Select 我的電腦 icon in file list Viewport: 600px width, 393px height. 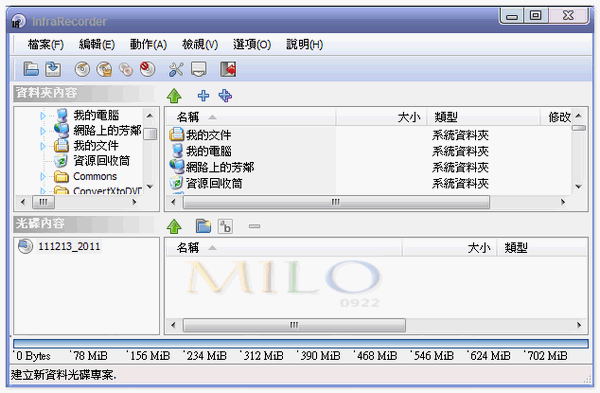pos(177,151)
